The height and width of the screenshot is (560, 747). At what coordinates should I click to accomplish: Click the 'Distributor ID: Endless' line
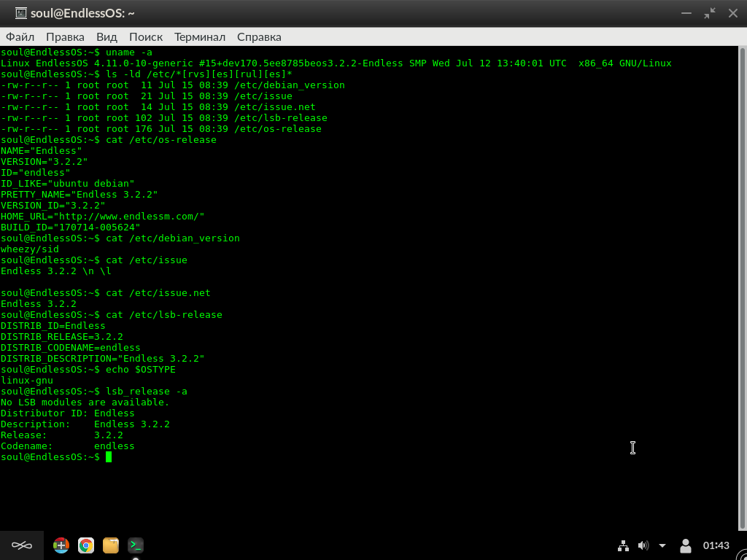click(x=68, y=413)
